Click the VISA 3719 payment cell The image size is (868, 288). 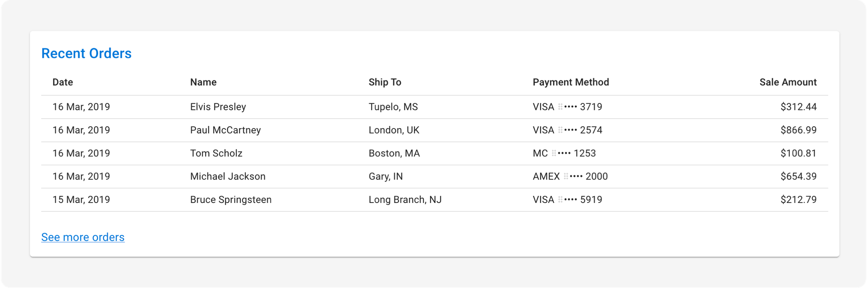point(567,107)
